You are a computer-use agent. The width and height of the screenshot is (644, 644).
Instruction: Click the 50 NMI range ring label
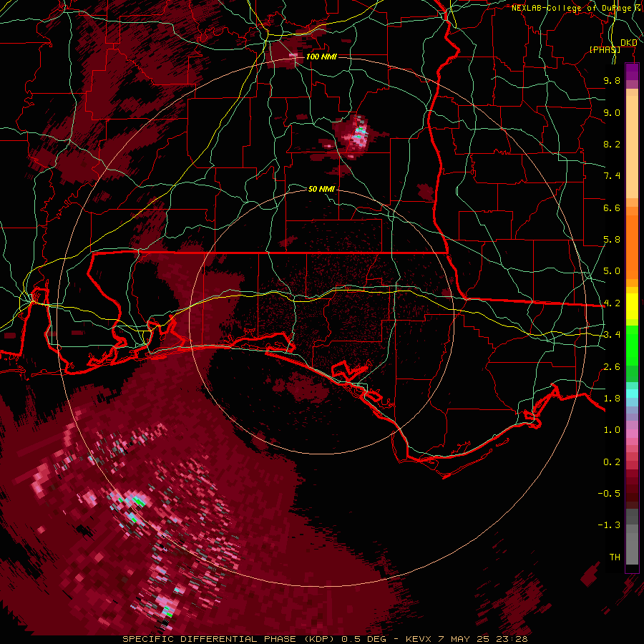click(321, 189)
